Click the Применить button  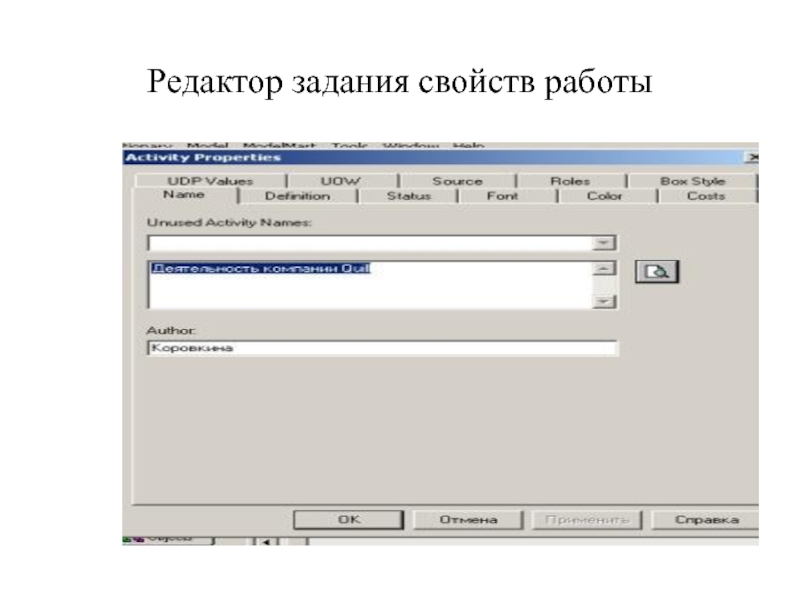[588, 520]
